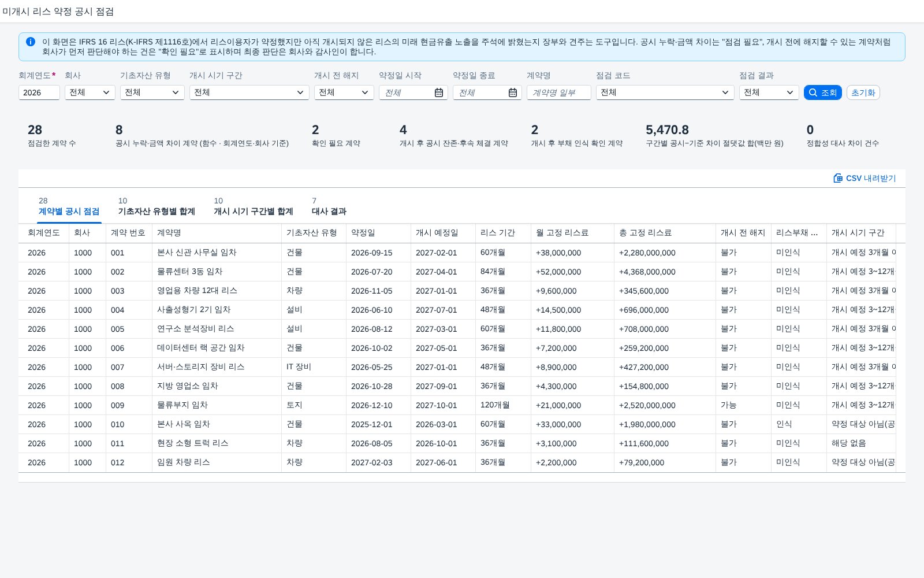The width and height of the screenshot is (924, 578).
Task: Select row 물류센터 3동 임차
Action: (x=462, y=272)
